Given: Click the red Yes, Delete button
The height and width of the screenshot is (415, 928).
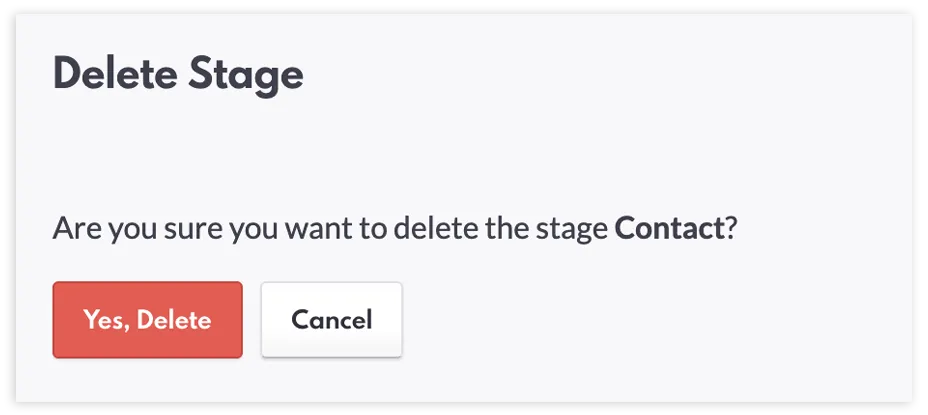Looking at the screenshot, I should 147,319.
